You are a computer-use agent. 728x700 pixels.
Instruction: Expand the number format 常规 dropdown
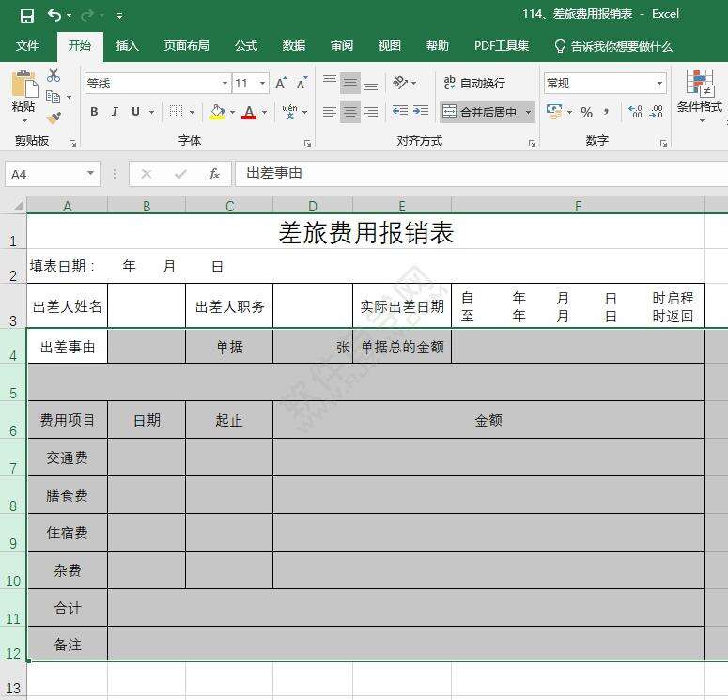point(659,84)
